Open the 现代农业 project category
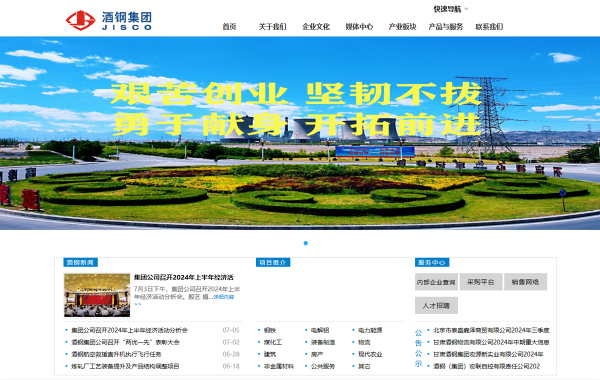 point(370,354)
